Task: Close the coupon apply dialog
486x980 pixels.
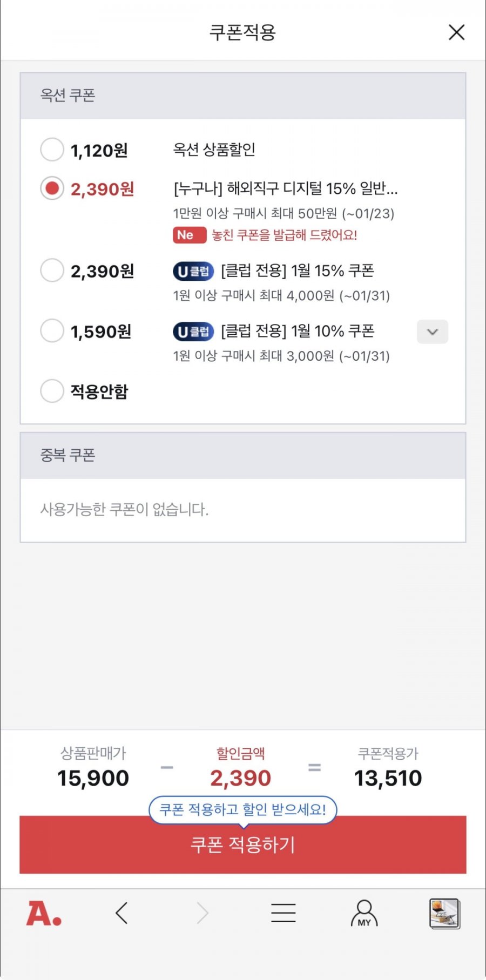Action: coord(456,32)
